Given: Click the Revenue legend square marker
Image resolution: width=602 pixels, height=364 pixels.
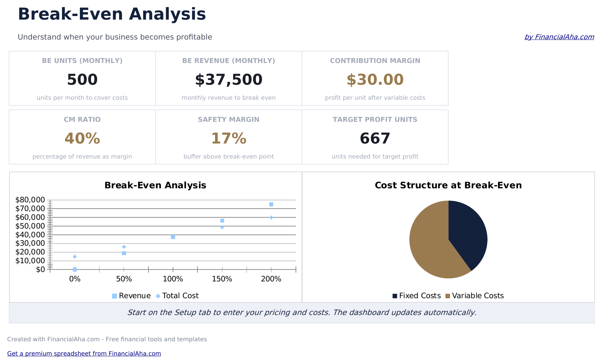Looking at the screenshot, I should tap(115, 296).
